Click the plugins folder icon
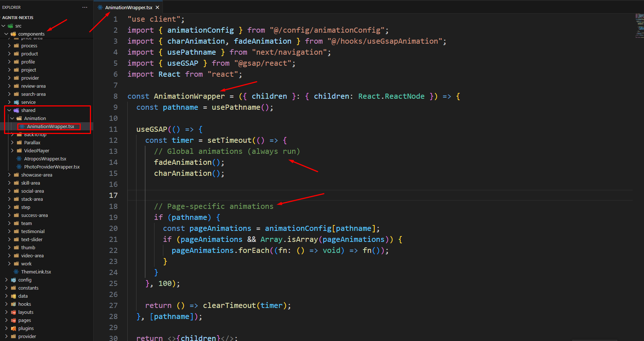The image size is (644, 341). point(14,329)
